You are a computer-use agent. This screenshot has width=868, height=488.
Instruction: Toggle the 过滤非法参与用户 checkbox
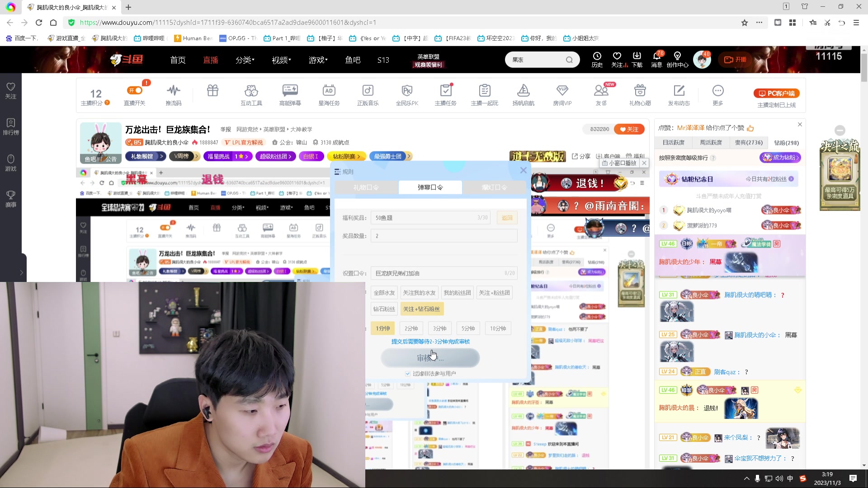coord(408,374)
